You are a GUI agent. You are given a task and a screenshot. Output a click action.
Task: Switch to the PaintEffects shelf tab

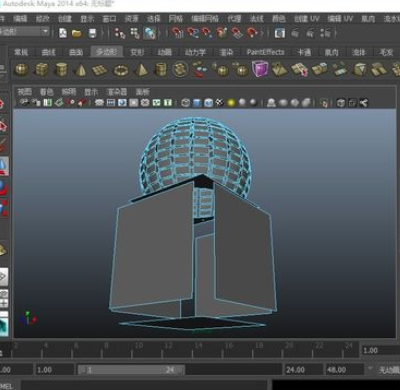click(265, 52)
